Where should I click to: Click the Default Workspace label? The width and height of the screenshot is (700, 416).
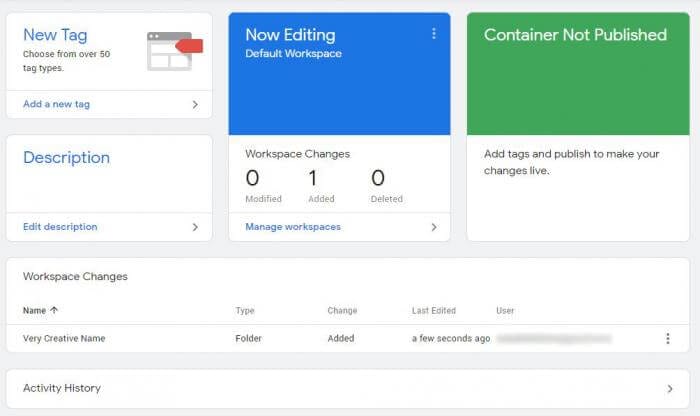tap(293, 54)
